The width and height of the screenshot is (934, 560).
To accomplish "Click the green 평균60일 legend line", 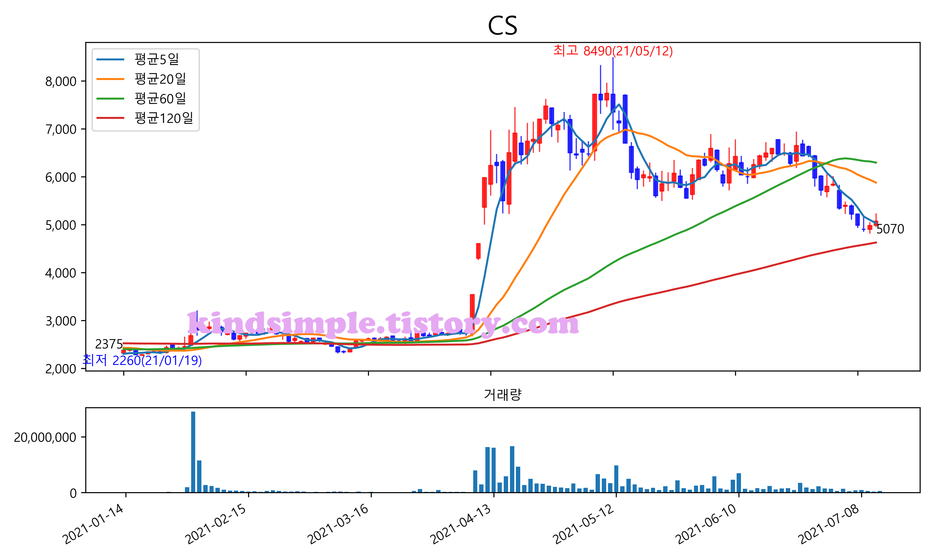I will (x=110, y=99).
